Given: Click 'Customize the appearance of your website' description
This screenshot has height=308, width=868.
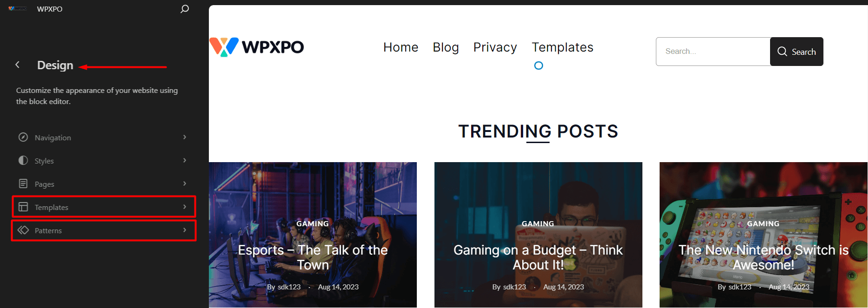Looking at the screenshot, I should click(97, 96).
